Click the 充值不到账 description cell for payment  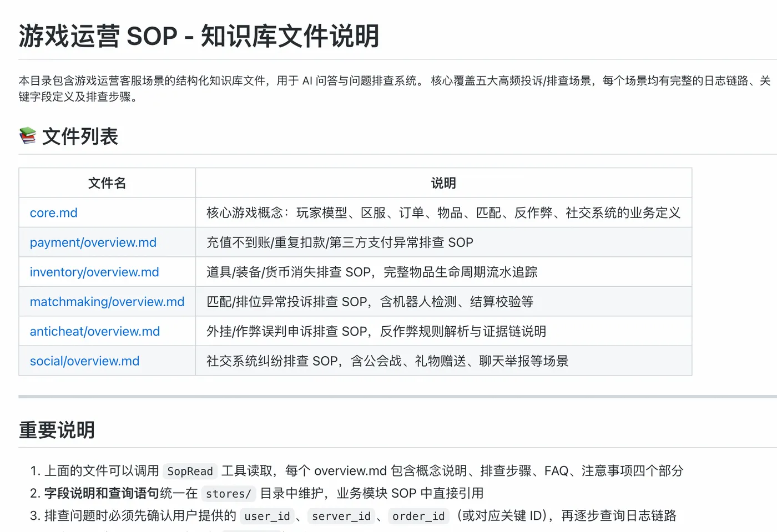coord(340,242)
